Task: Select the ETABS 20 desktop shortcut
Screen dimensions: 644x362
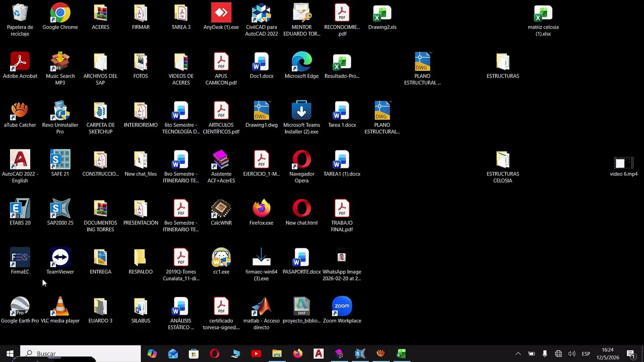Action: pos(20,213)
